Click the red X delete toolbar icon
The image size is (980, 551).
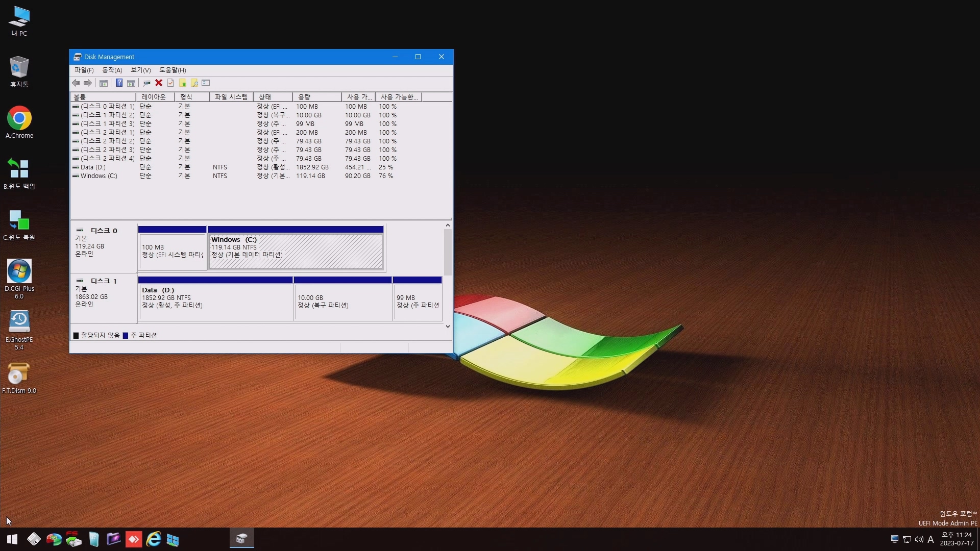[159, 83]
